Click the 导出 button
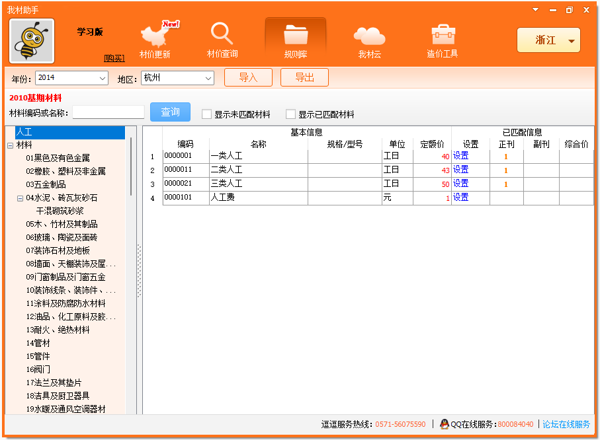 pyautogui.click(x=305, y=78)
